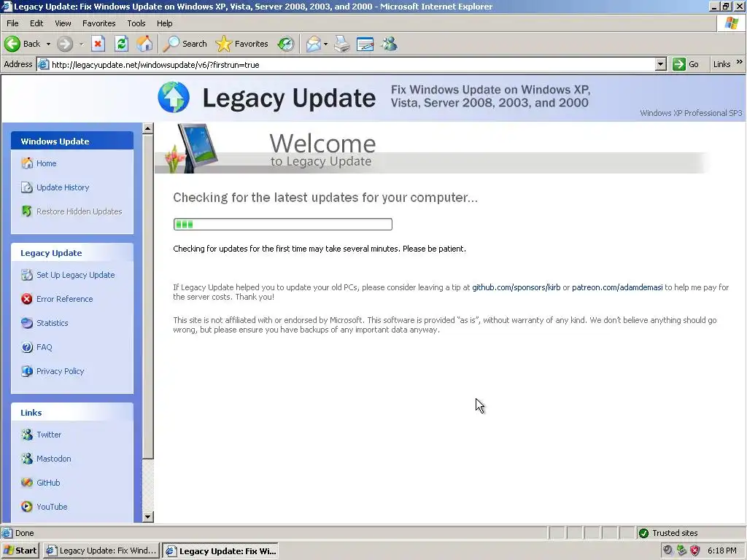
Task: Open the Help menu
Action: [164, 23]
